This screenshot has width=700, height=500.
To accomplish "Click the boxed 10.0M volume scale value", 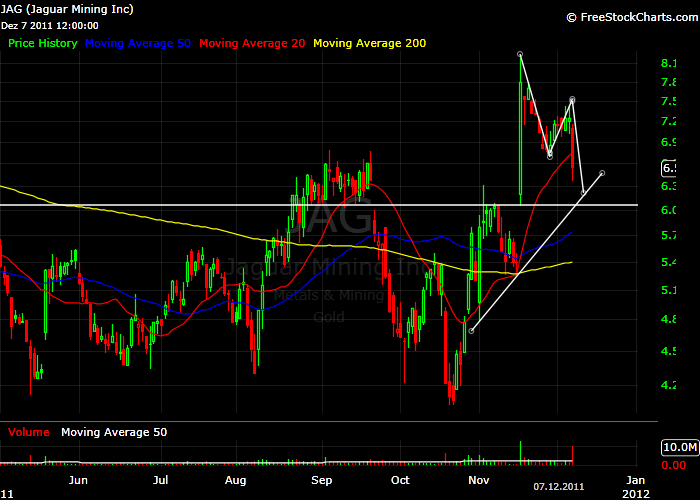I will [679, 447].
